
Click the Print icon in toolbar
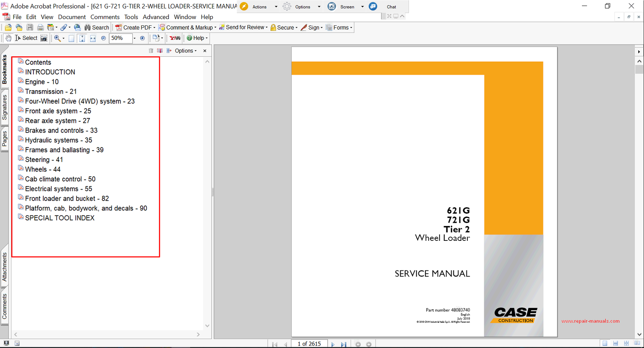40,27
